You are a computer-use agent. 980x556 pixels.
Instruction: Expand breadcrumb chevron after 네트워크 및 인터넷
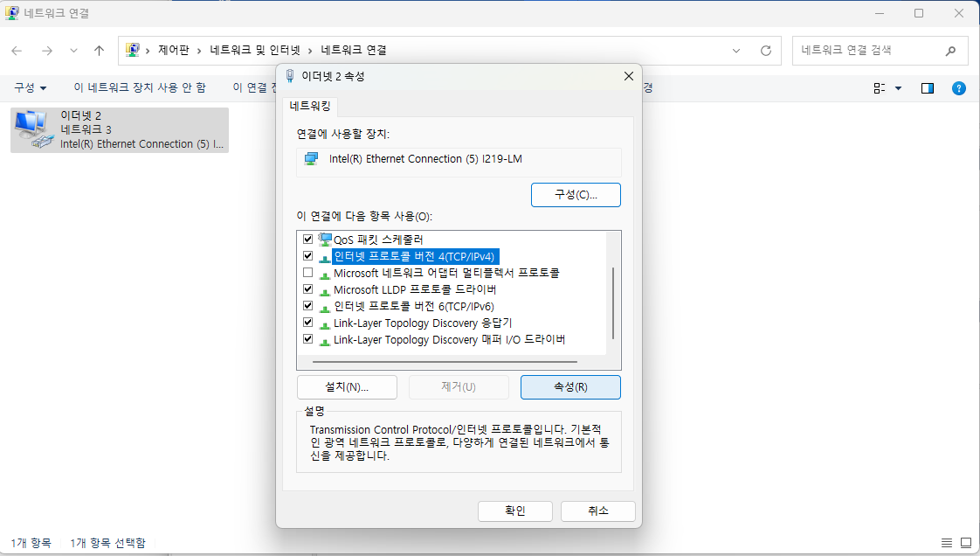[310, 51]
